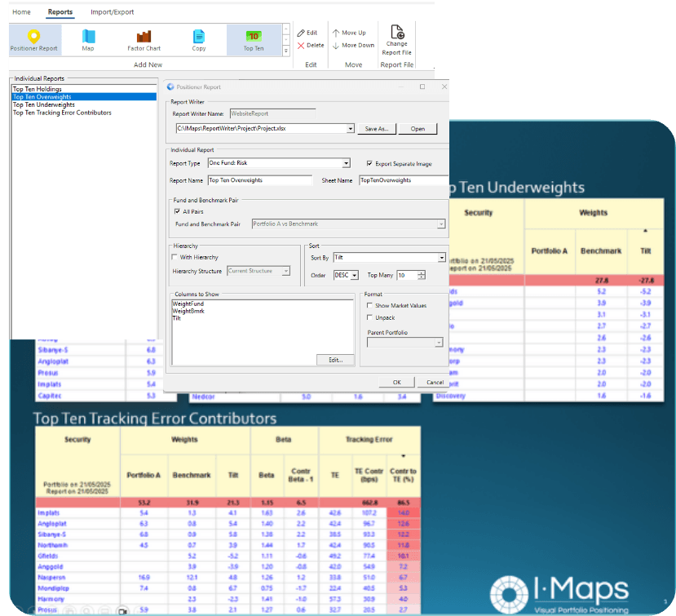Delete the selected report
This screenshot has width=676, height=616.
pos(311,46)
